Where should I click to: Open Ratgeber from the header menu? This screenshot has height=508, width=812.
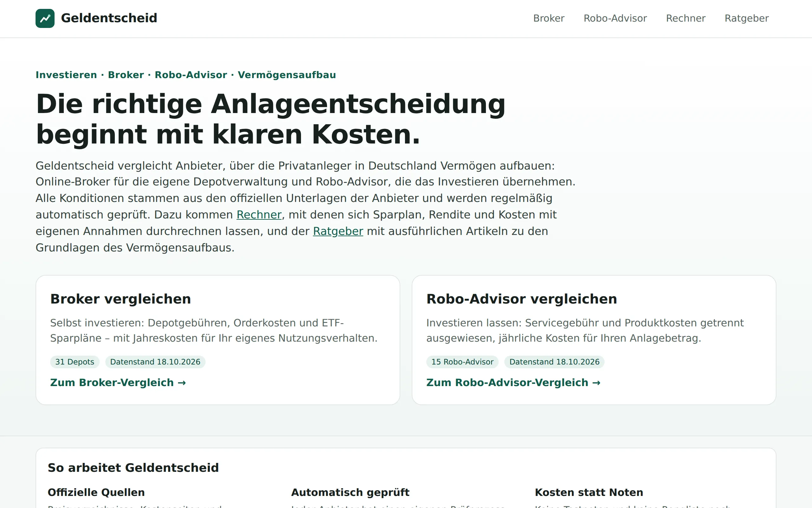click(747, 18)
